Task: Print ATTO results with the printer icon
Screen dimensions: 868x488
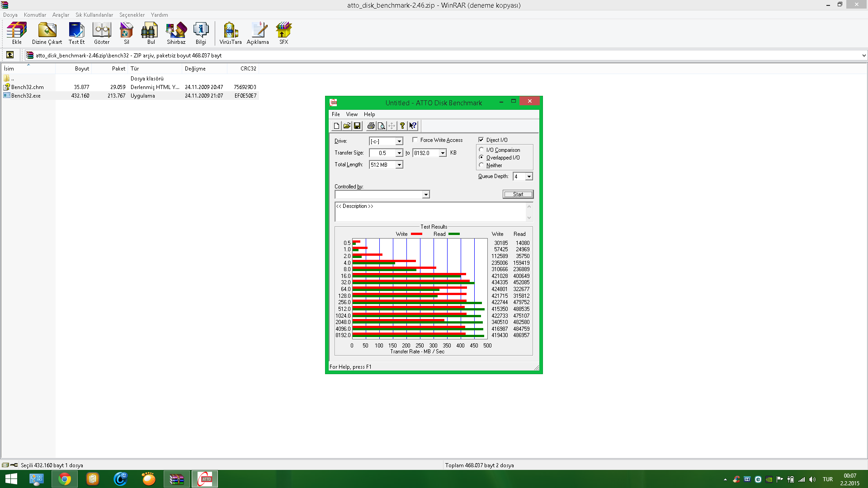Action: pyautogui.click(x=371, y=126)
